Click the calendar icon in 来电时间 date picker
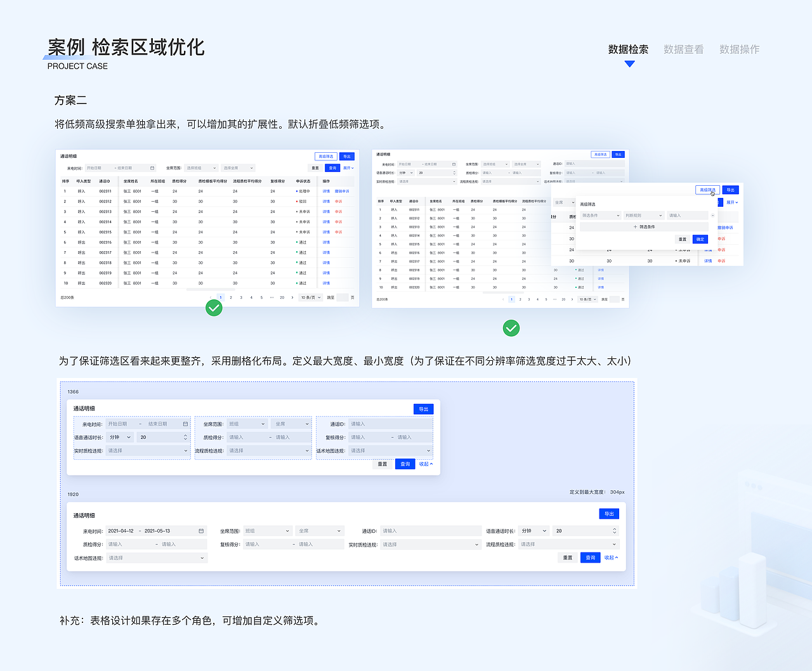Screen dimensions: 812x671 [x=152, y=167]
